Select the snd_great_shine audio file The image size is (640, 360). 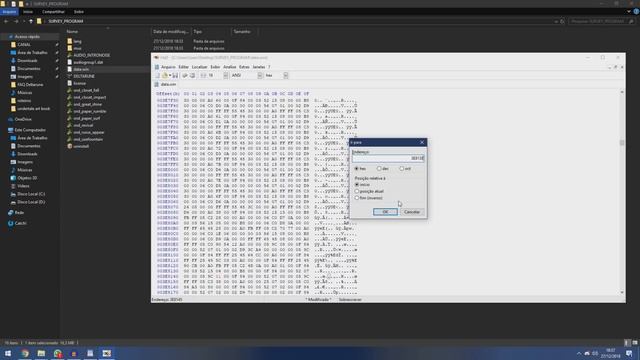(x=87, y=104)
